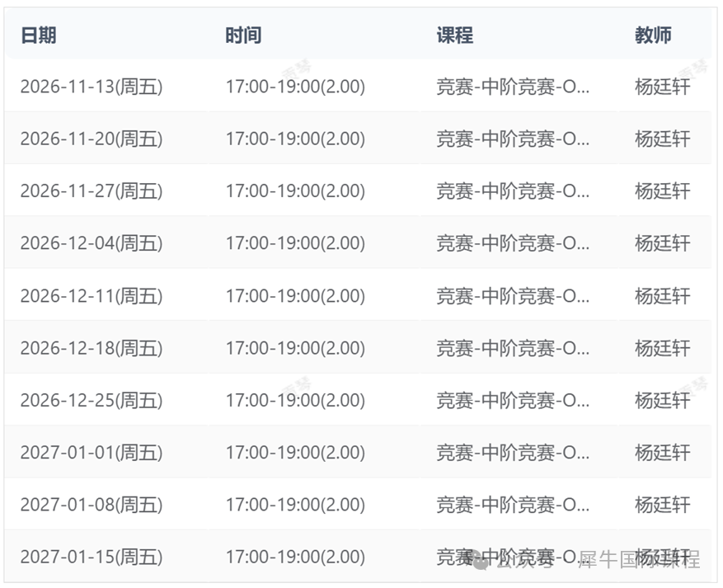Select the 2027-01-01 date cell
The image size is (723, 588).
pyautogui.click(x=92, y=453)
